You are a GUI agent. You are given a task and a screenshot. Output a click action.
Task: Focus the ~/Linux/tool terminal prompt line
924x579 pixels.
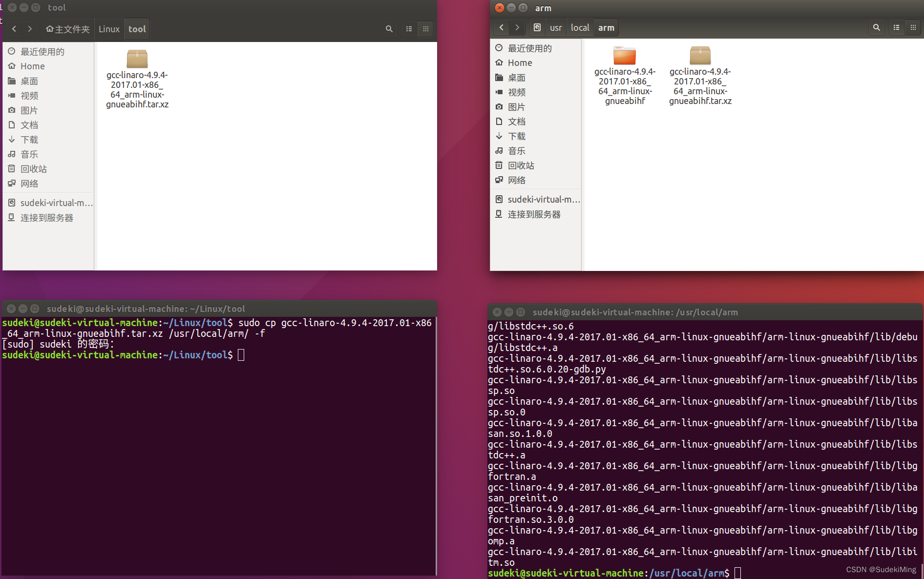click(x=123, y=355)
